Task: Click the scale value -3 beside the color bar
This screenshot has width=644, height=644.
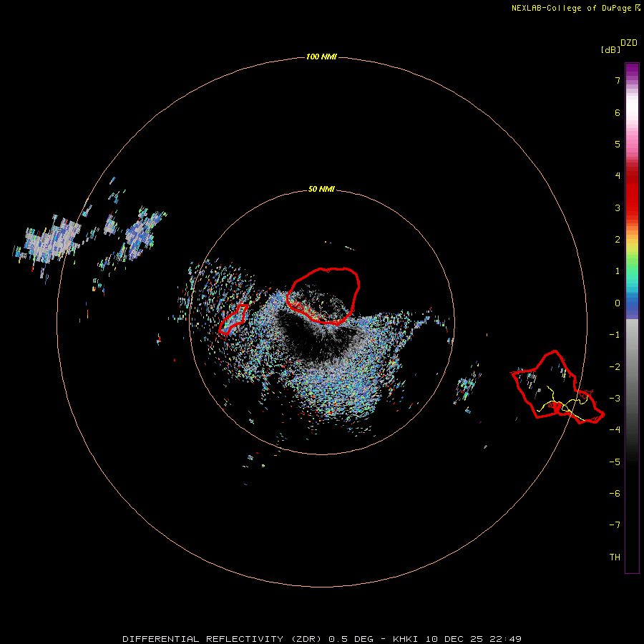Action: (615, 399)
